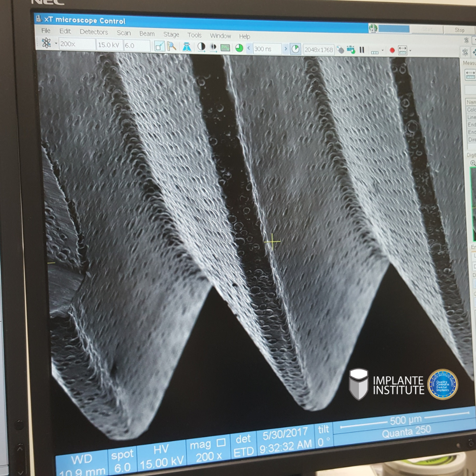This screenshot has height=476, width=476.
Task: Open the 15.0 kV high voltage dropdown
Action: click(x=109, y=45)
